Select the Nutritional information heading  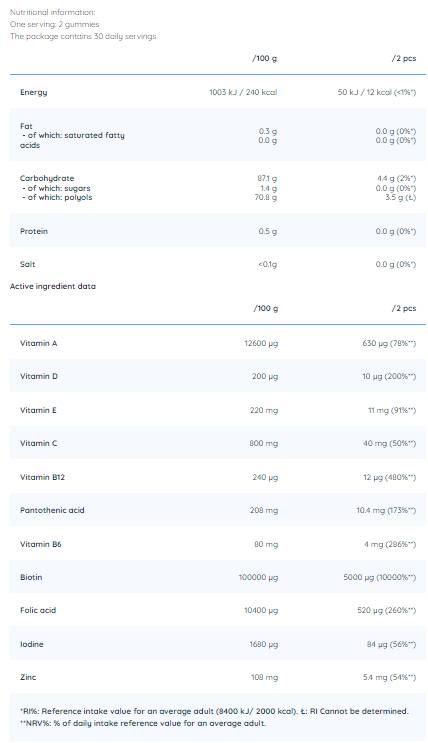click(x=53, y=12)
